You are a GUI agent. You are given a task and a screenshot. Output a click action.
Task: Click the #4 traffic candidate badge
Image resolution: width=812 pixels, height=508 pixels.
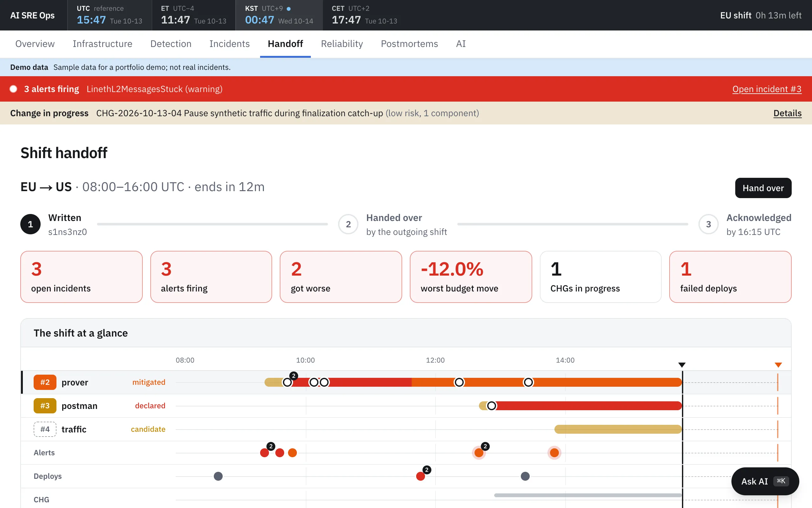point(45,429)
